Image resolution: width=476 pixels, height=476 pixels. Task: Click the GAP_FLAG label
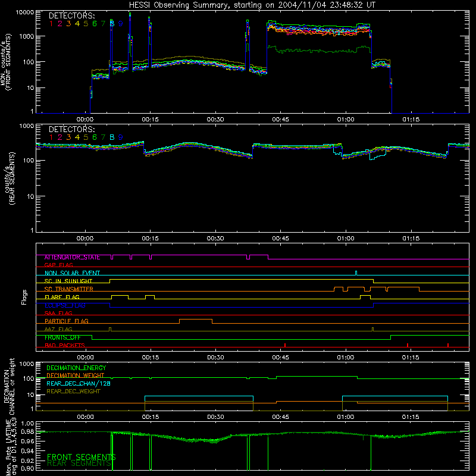point(58,265)
